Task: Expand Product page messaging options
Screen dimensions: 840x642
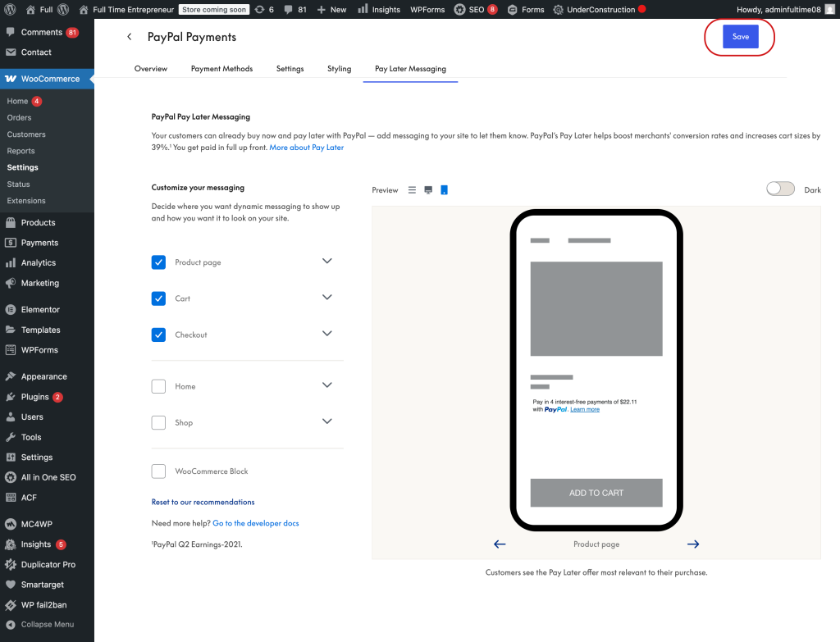Action: coord(326,261)
